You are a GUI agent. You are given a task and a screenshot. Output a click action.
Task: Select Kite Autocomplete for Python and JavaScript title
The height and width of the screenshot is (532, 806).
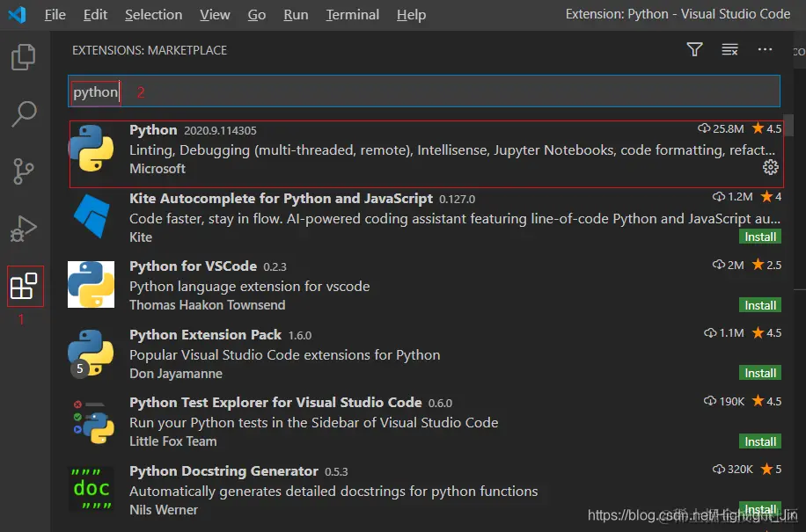(x=281, y=198)
